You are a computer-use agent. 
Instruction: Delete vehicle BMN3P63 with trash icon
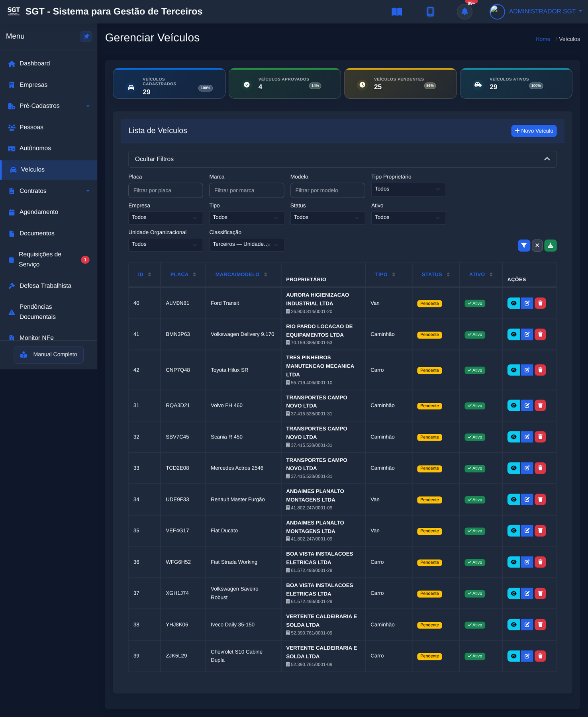point(540,334)
